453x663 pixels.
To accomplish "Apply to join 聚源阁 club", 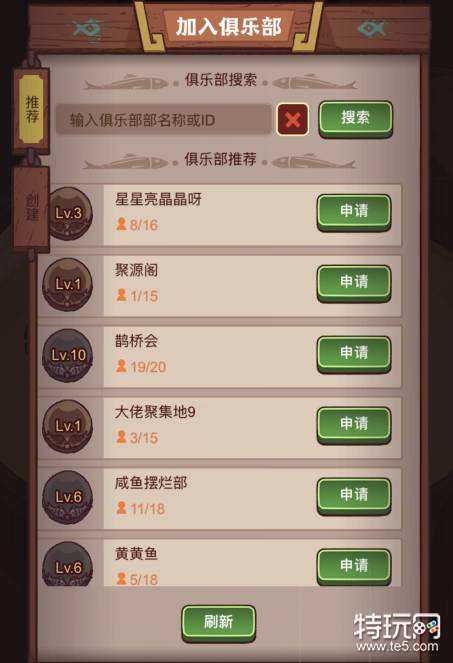I will coord(354,283).
